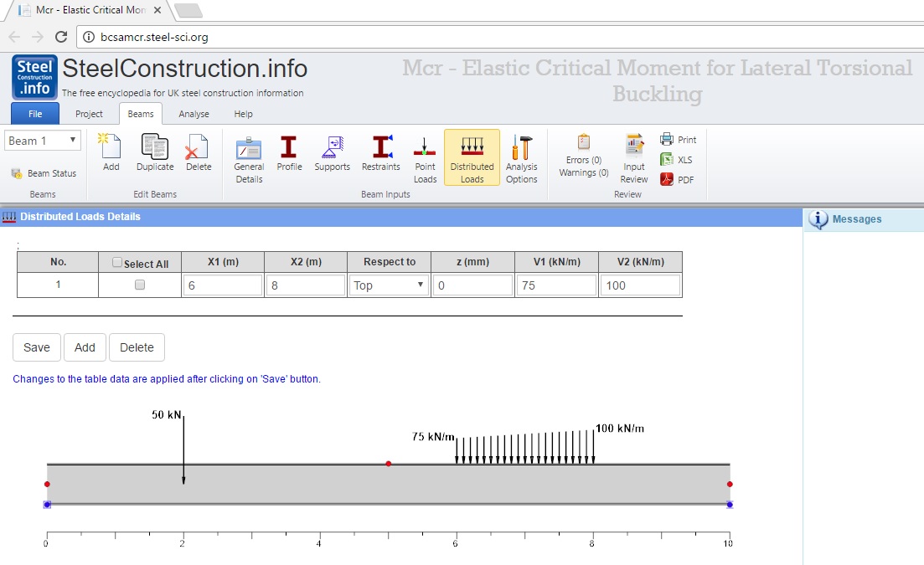Check the Select All checkbox
The height and width of the screenshot is (565, 924).
[x=118, y=263]
